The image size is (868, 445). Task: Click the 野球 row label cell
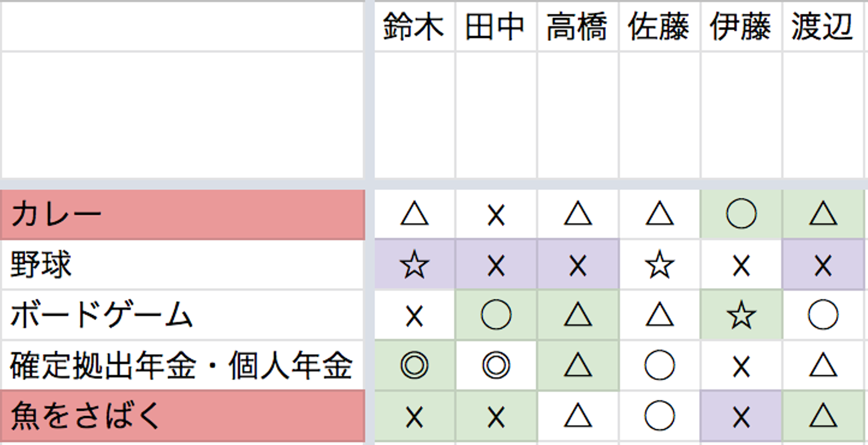click(182, 265)
